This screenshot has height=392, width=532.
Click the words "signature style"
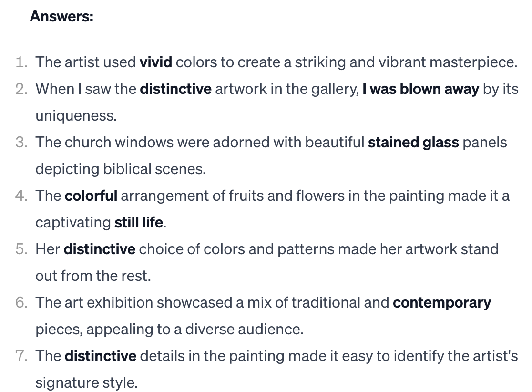coord(85,383)
